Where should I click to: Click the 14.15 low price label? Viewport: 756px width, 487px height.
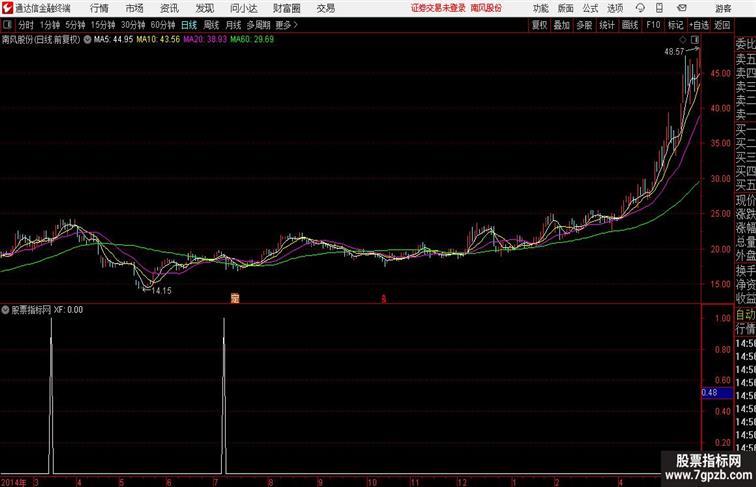click(x=162, y=291)
